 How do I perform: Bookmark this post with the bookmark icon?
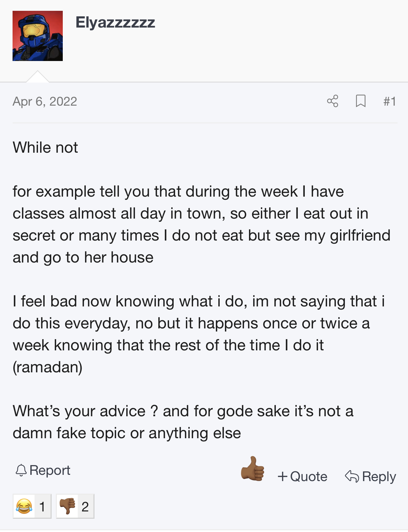(361, 101)
